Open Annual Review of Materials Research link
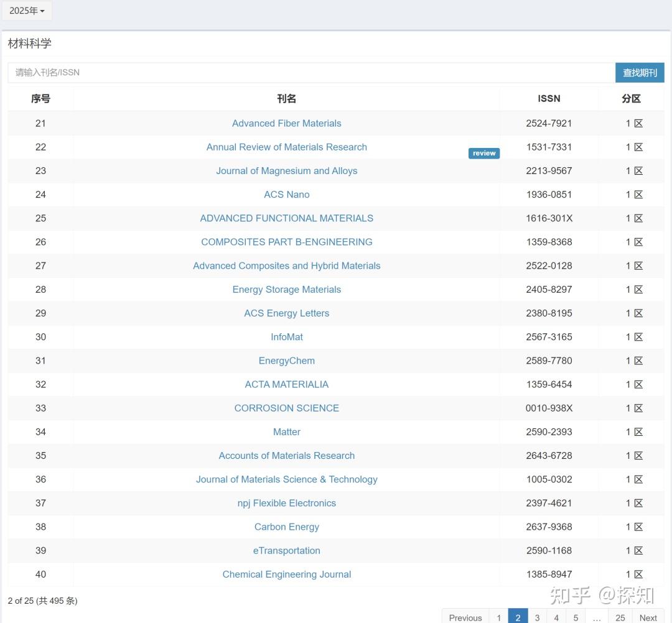 287,147
